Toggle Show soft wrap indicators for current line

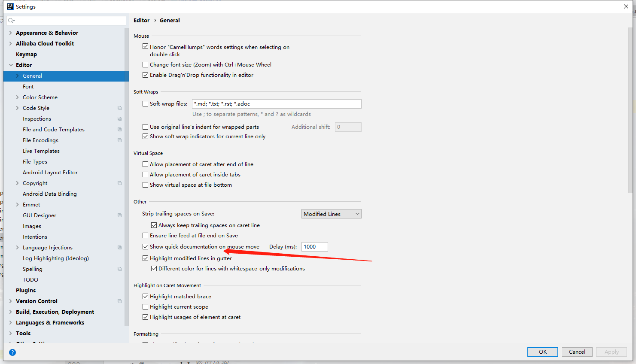[x=145, y=136]
